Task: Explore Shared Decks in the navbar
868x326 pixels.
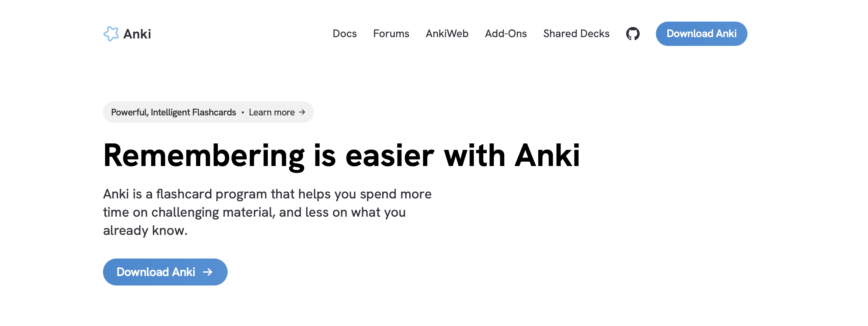Action: pos(576,33)
